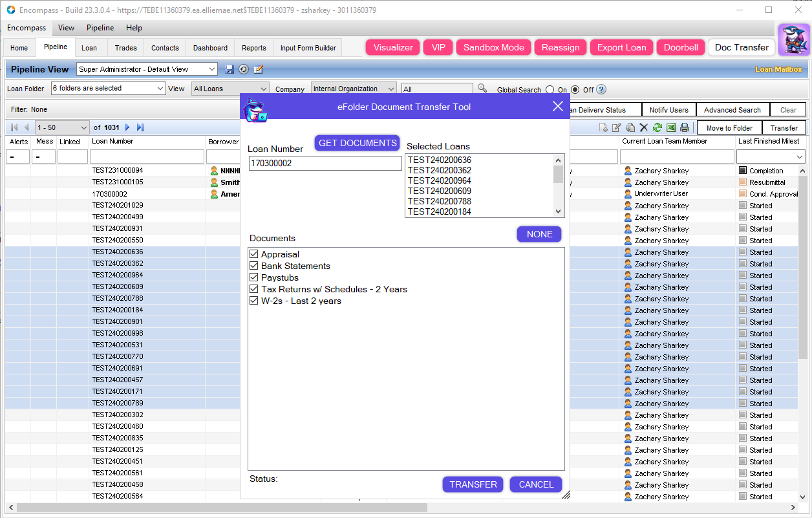Uncheck the Paystubs document checkbox
The width and height of the screenshot is (812, 518).
(254, 278)
